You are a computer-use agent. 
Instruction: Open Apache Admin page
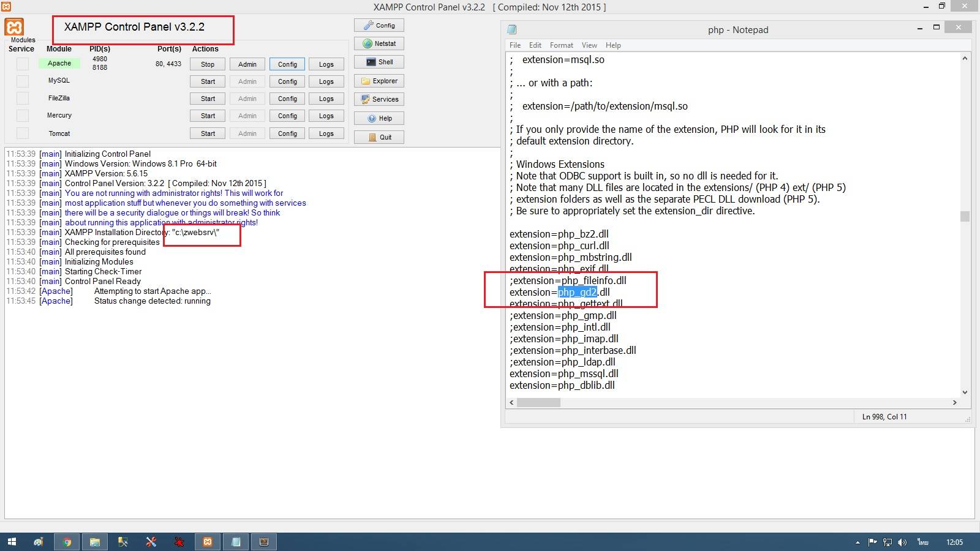pyautogui.click(x=247, y=64)
